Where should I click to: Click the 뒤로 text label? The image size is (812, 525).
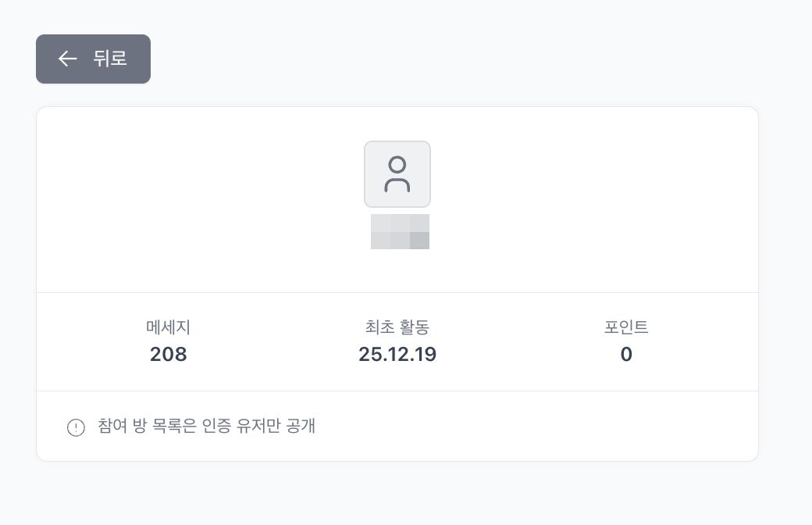[x=110, y=59]
